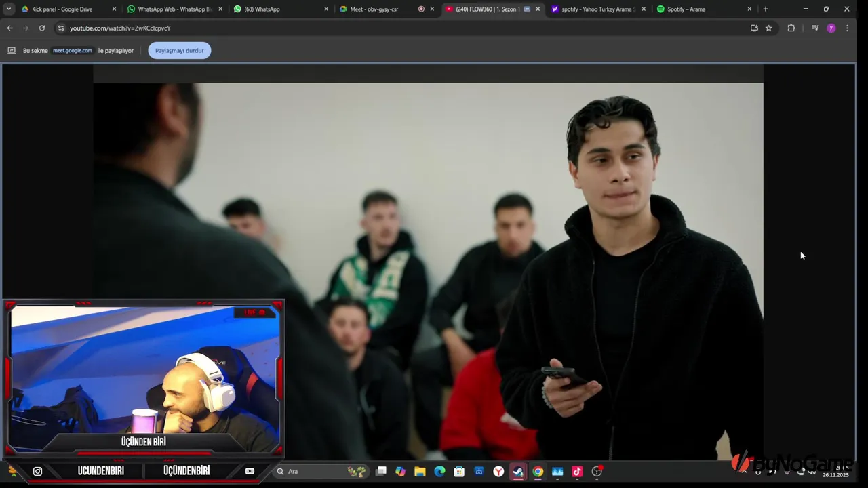868x488 pixels.
Task: Bookmark this page with the star icon
Action: click(768, 28)
